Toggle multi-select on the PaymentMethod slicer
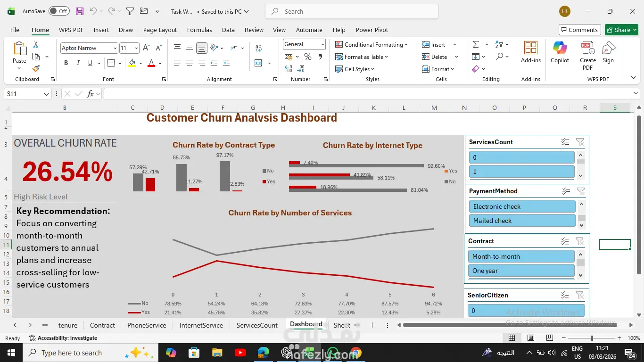The height and width of the screenshot is (362, 644). [566, 191]
